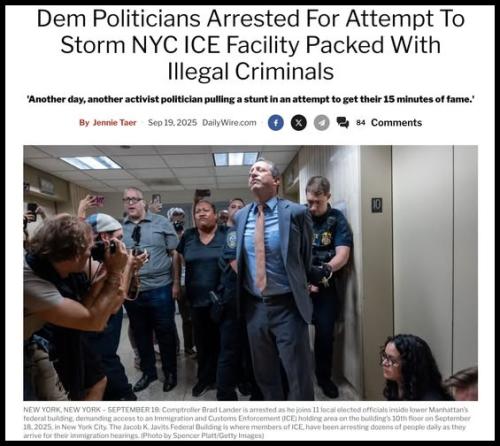Click the New York photo caption text
Viewport: 500px width, 446px height.
point(246,422)
